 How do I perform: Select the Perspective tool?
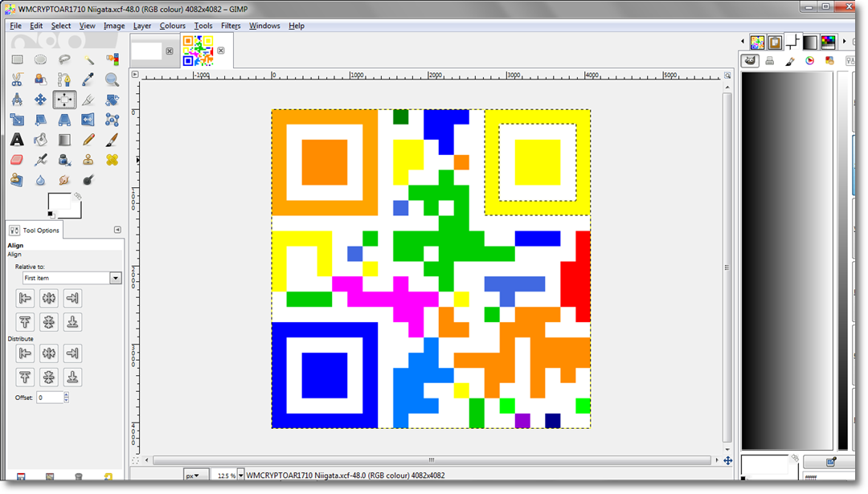pyautogui.click(x=64, y=120)
